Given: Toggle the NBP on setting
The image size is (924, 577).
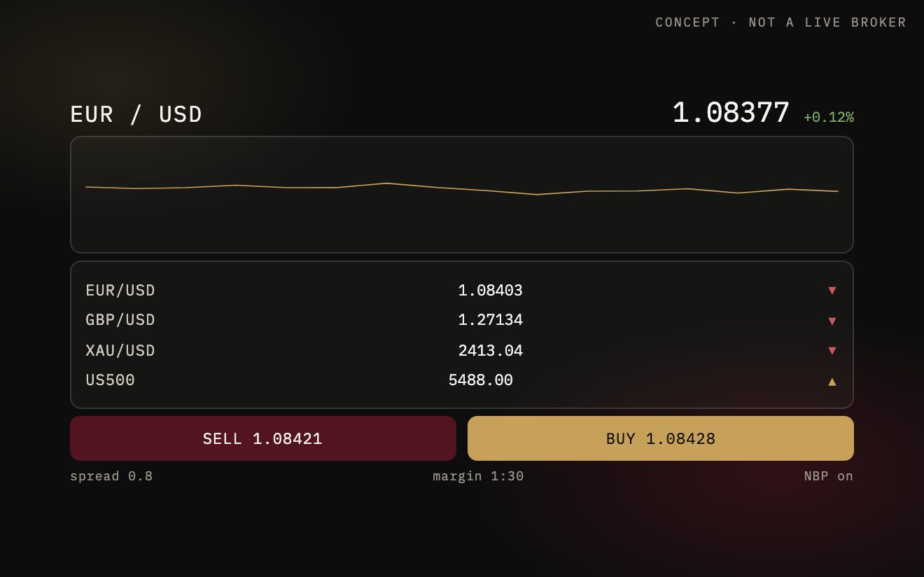Looking at the screenshot, I should tap(829, 476).
